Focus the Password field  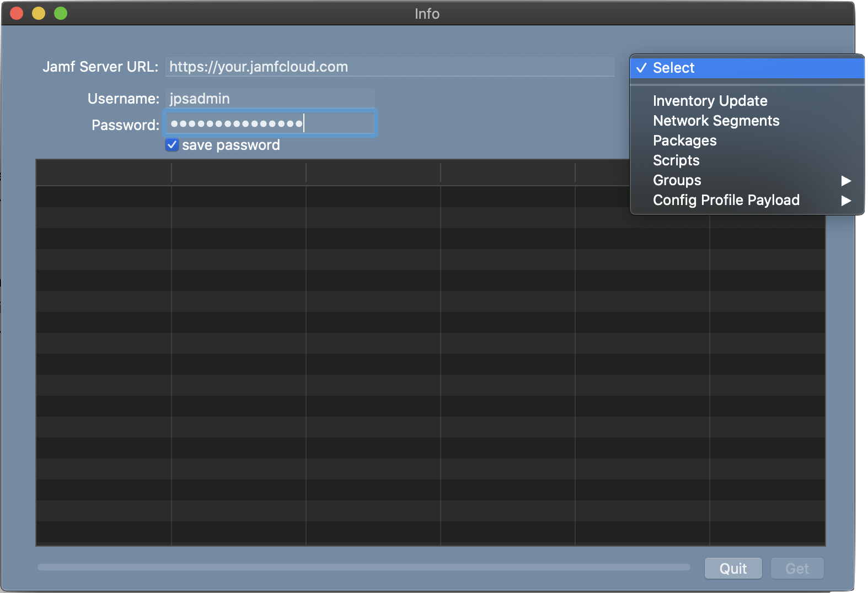(270, 123)
